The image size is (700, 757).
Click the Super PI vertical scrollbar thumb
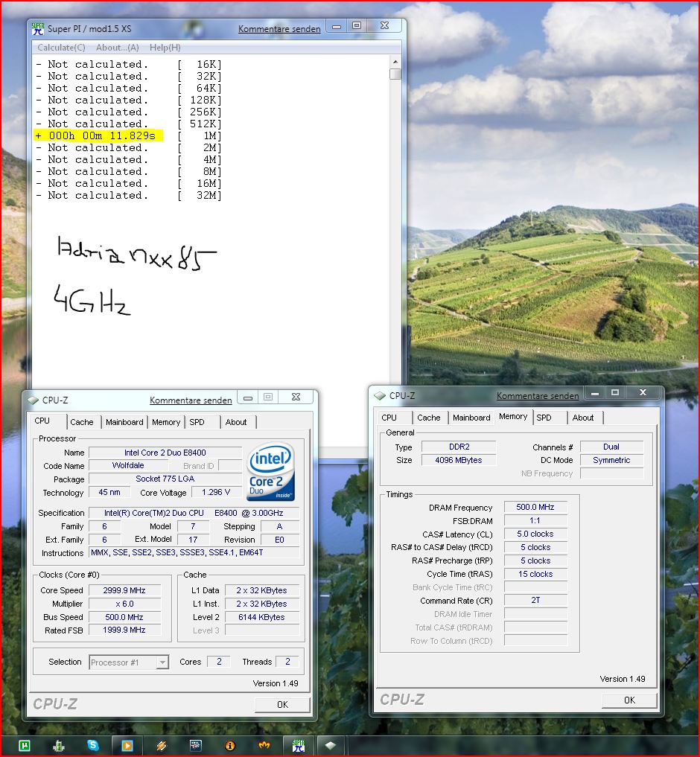(x=395, y=74)
